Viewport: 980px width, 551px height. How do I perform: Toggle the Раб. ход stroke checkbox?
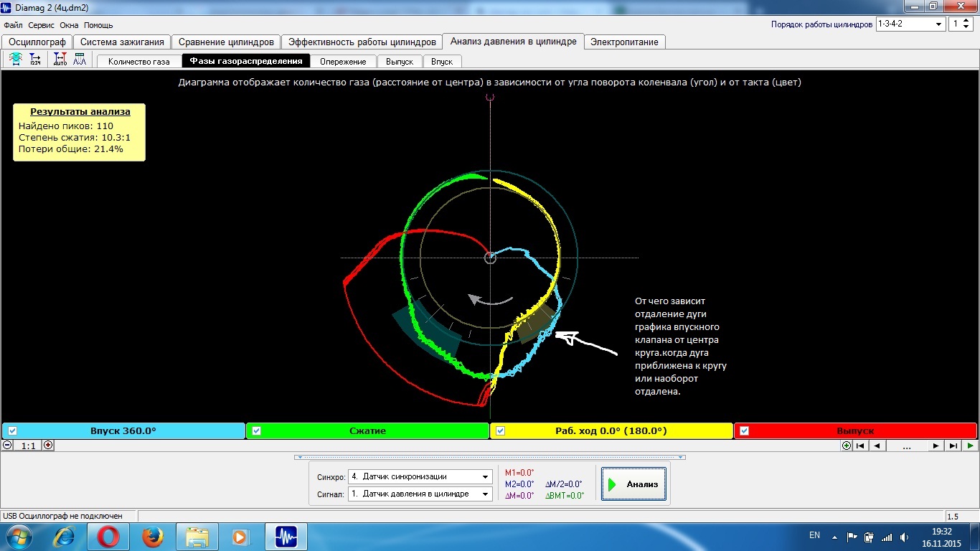pyautogui.click(x=500, y=430)
